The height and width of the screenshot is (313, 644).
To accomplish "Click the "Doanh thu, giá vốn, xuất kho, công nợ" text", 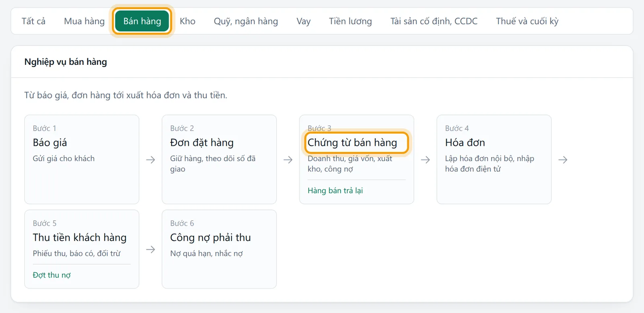I will click(350, 164).
